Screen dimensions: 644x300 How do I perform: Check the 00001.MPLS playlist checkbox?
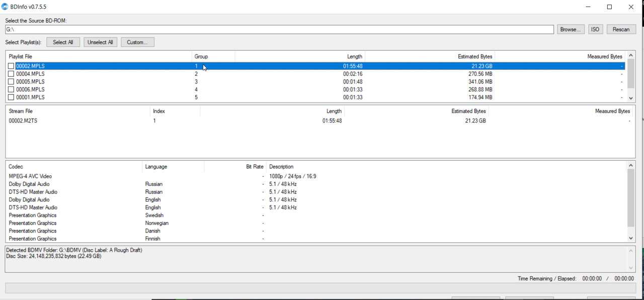click(x=11, y=97)
